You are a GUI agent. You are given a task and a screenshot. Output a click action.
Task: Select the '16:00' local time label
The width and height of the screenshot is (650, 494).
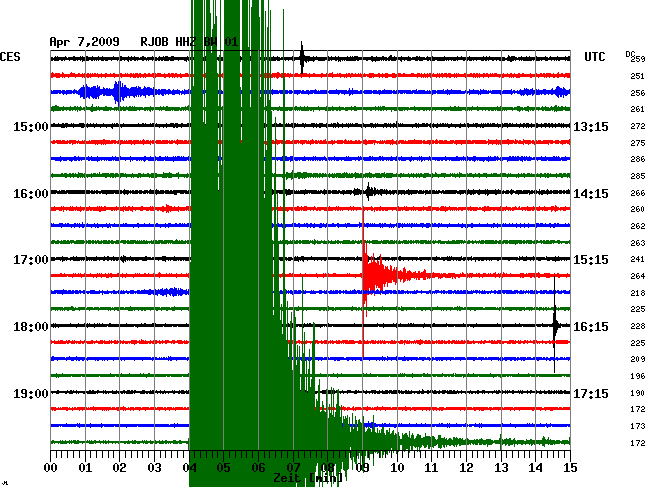(31, 194)
